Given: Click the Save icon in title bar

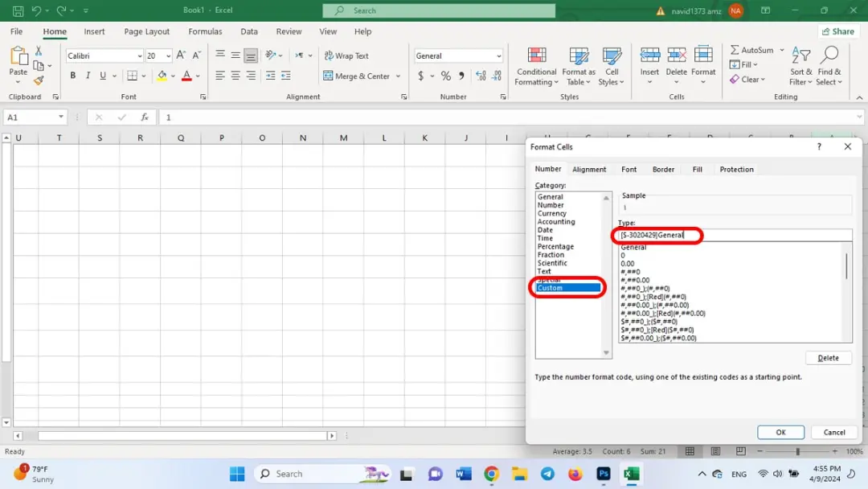Looking at the screenshot, I should (x=18, y=10).
